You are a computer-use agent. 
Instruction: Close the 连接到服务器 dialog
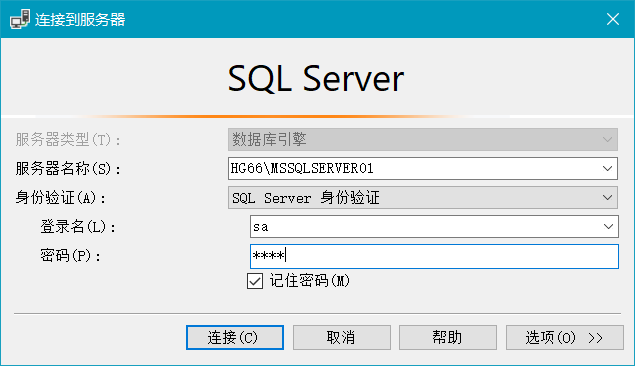(x=613, y=19)
